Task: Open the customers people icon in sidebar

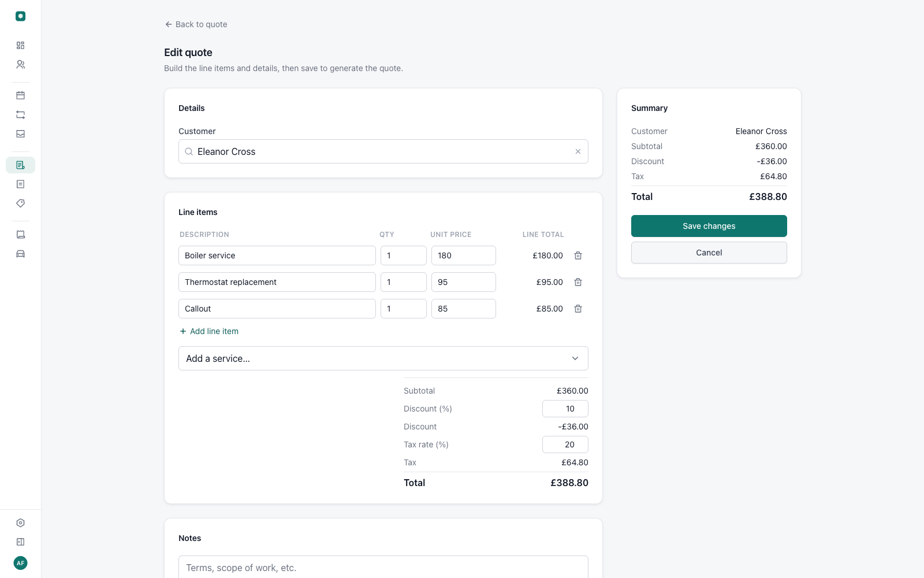Action: [20, 64]
